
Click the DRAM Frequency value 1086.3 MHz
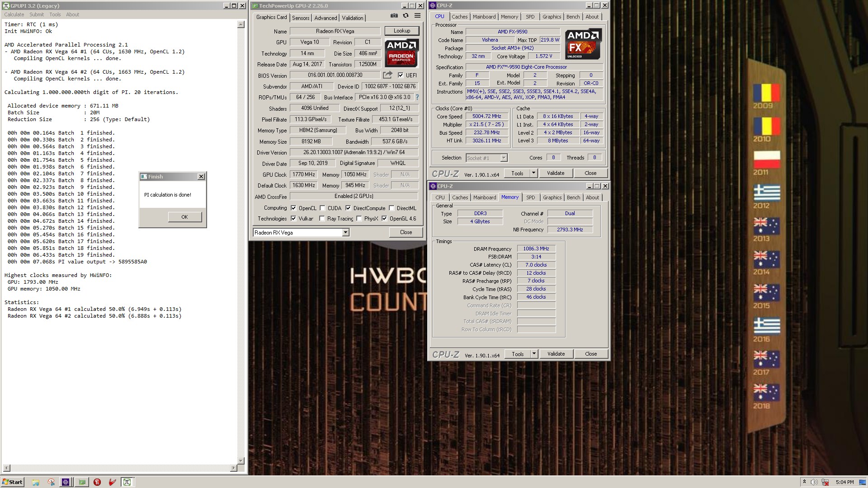536,249
